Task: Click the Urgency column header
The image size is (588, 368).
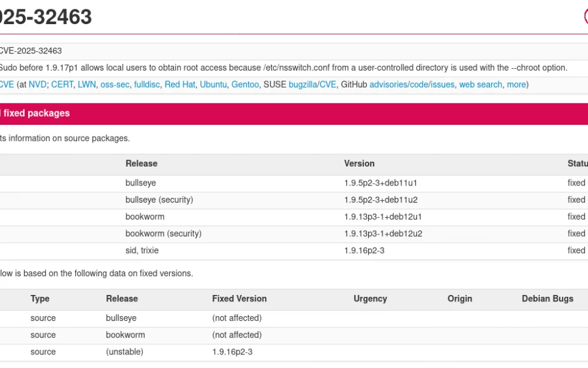Action: pyautogui.click(x=370, y=299)
